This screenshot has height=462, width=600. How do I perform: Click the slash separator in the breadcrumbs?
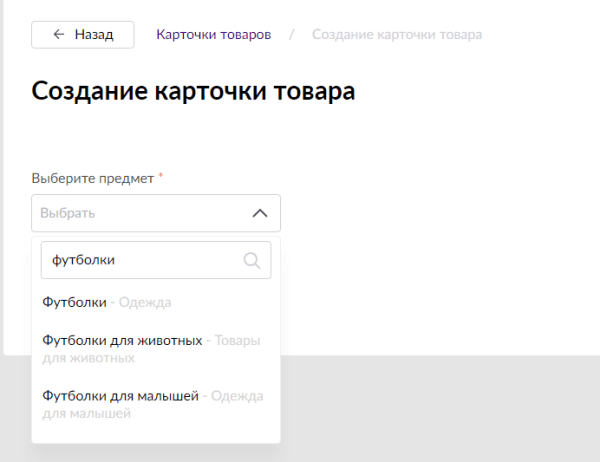291,34
